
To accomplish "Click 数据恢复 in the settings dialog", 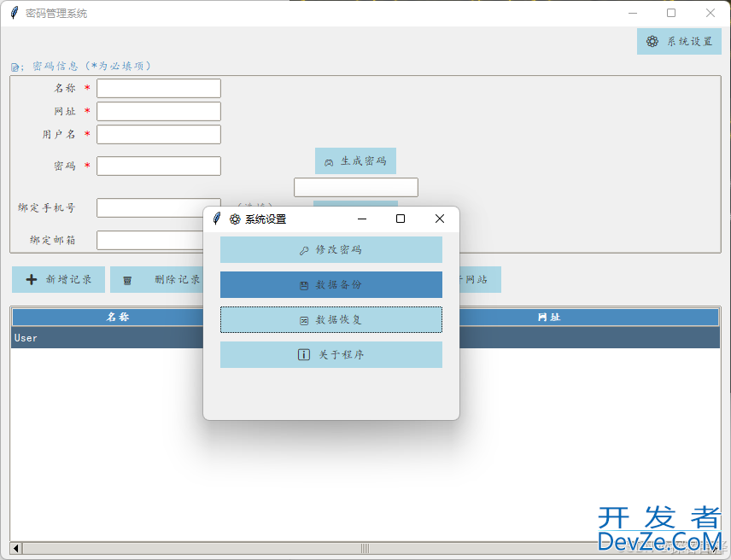I will (x=331, y=319).
